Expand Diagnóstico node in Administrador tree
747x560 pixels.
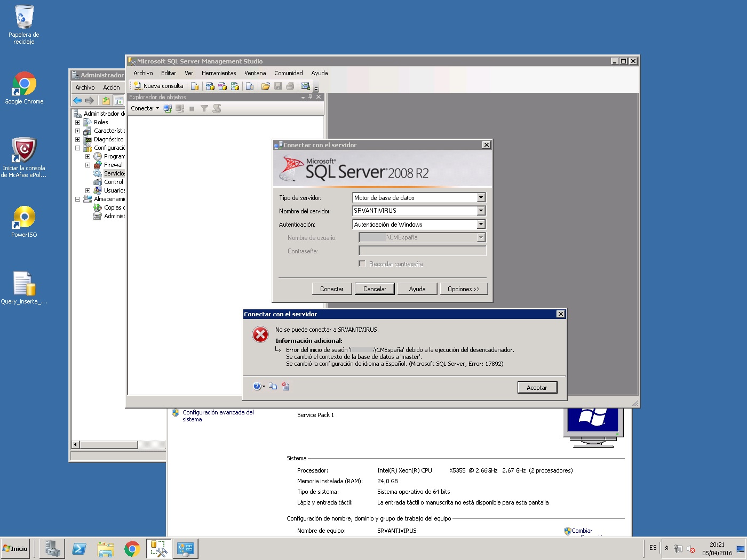tap(77, 139)
